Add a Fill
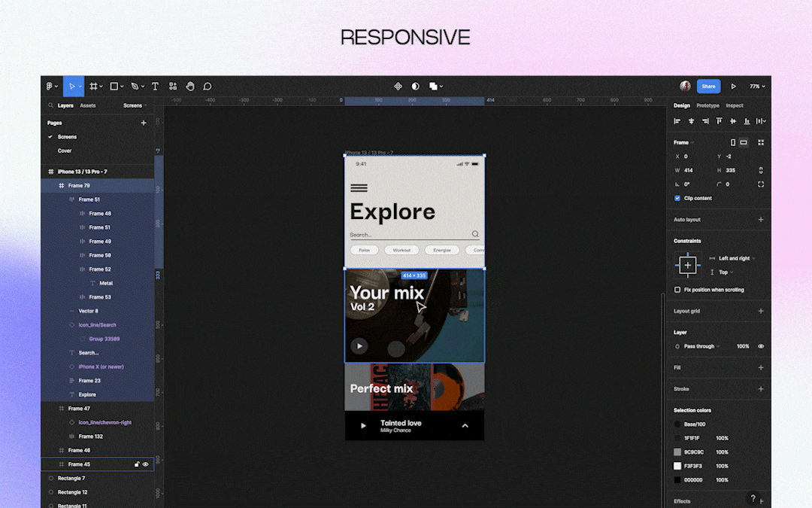Screen dimensions: 812x508 [761, 367]
